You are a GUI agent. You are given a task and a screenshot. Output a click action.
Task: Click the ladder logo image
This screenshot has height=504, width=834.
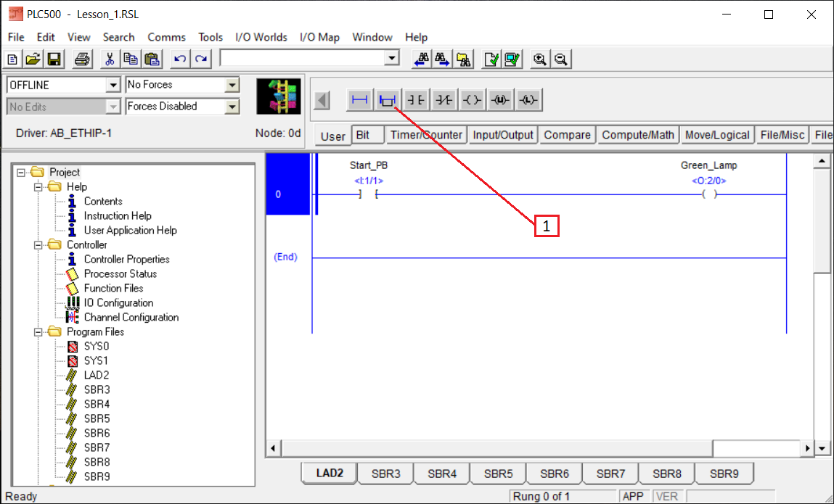pyautogui.click(x=279, y=96)
